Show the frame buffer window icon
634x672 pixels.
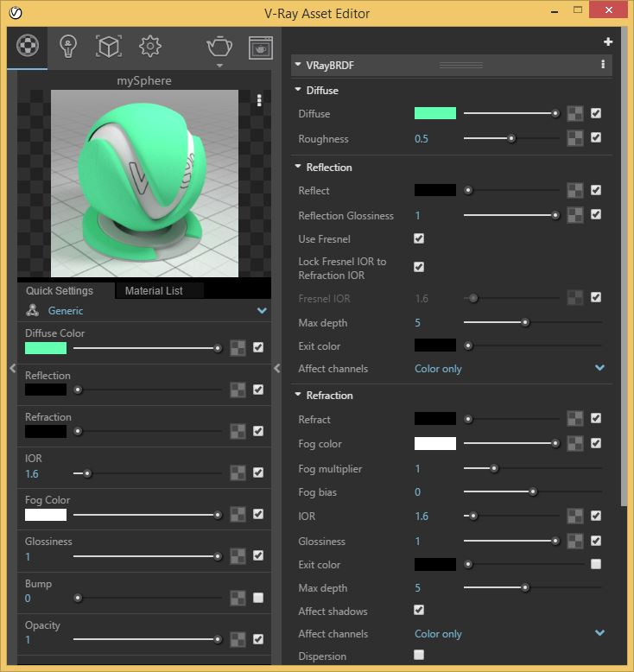coord(261,48)
